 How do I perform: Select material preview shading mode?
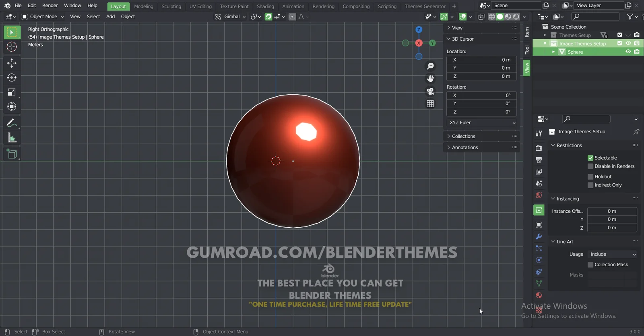[x=508, y=17]
